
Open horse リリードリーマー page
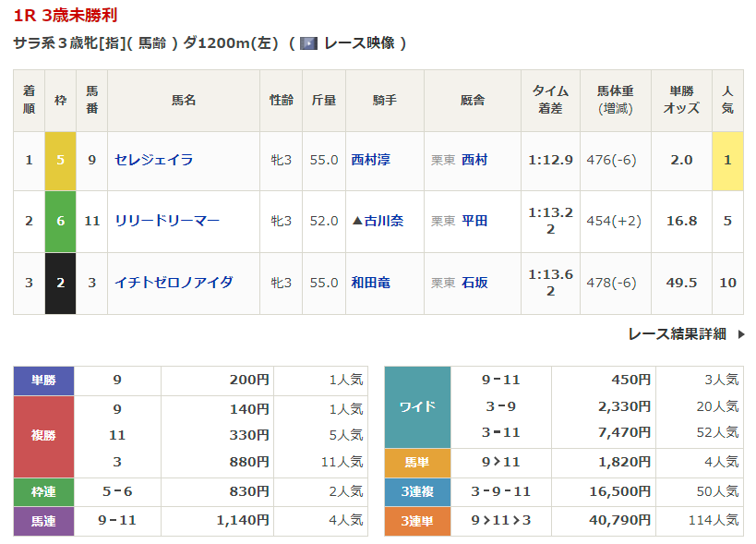pyautogui.click(x=166, y=221)
